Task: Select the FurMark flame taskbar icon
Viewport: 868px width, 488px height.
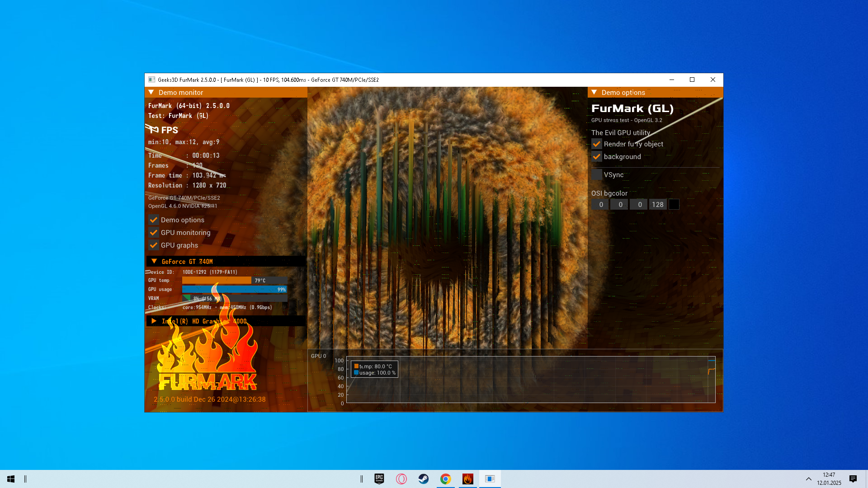Action: click(467, 479)
